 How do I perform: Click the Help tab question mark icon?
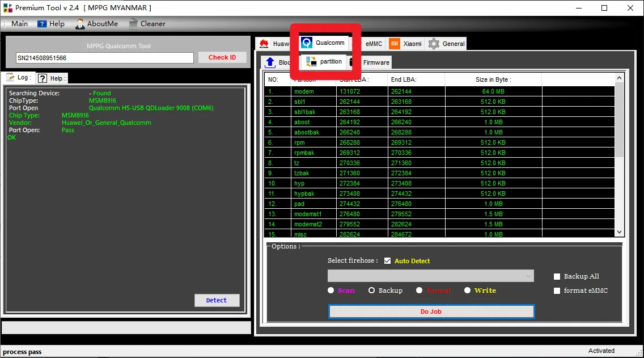[x=43, y=78]
